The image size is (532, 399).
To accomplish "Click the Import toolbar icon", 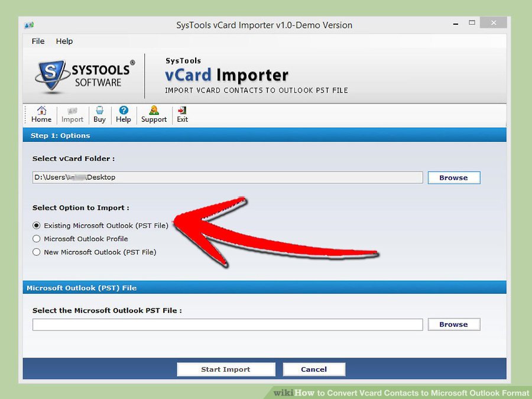I will pos(72,111).
